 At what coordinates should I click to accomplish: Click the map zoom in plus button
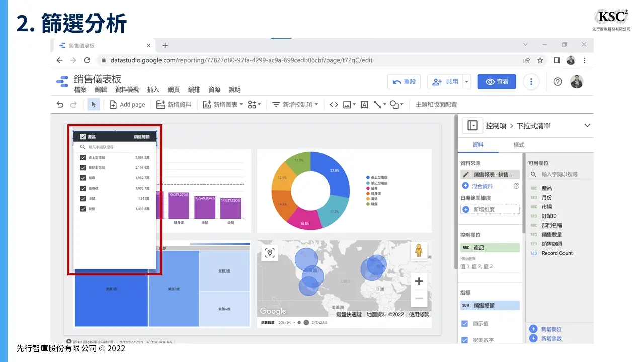[419, 281]
